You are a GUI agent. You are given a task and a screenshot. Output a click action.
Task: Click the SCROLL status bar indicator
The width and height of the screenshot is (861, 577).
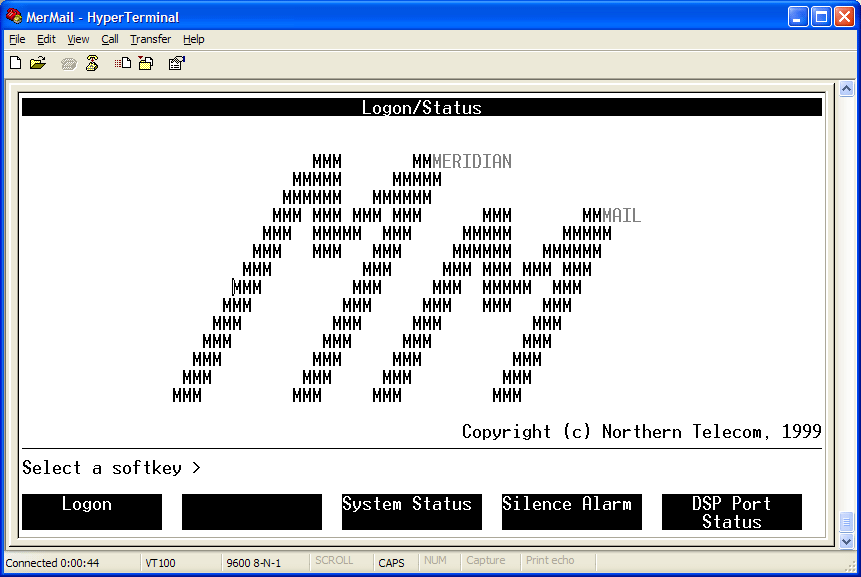(x=334, y=561)
